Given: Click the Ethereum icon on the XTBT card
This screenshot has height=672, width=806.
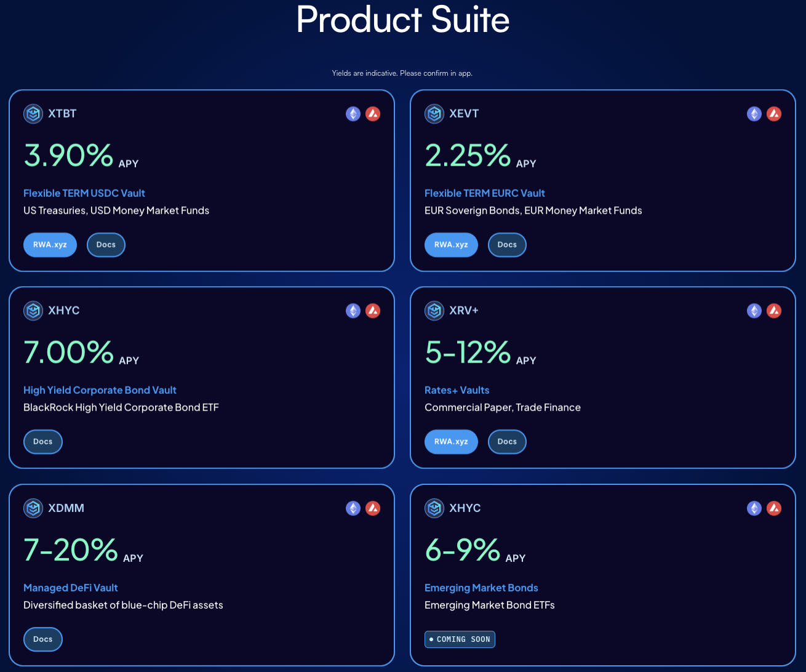Looking at the screenshot, I should click(x=353, y=114).
